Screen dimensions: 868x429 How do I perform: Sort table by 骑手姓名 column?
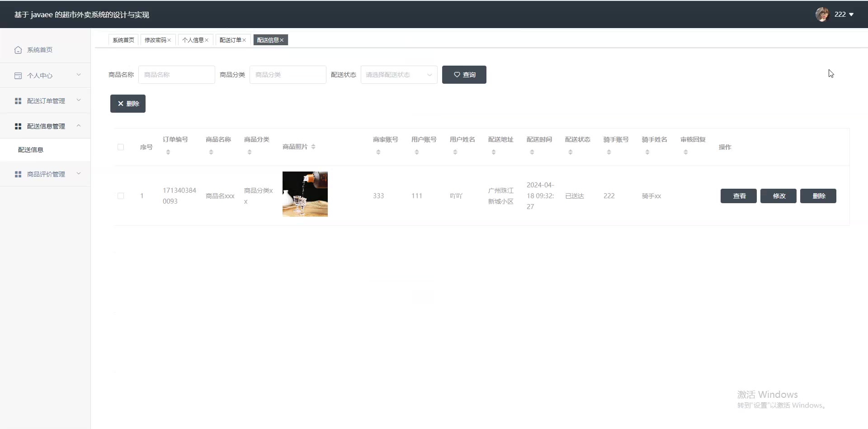[647, 152]
